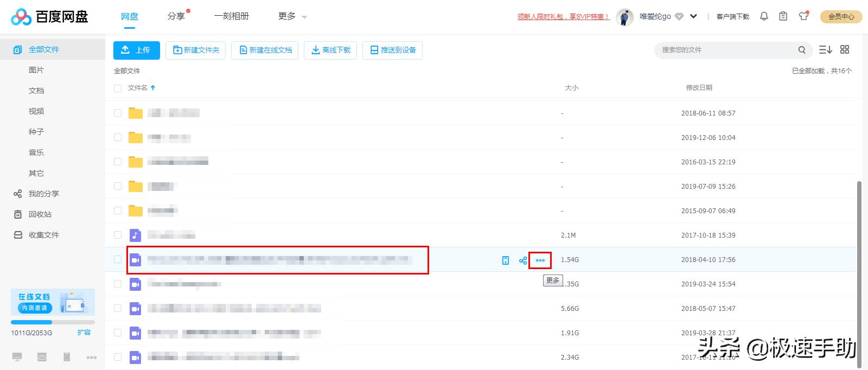Click the T-shirt skin icon
This screenshot has width=868, height=370.
(x=803, y=16)
